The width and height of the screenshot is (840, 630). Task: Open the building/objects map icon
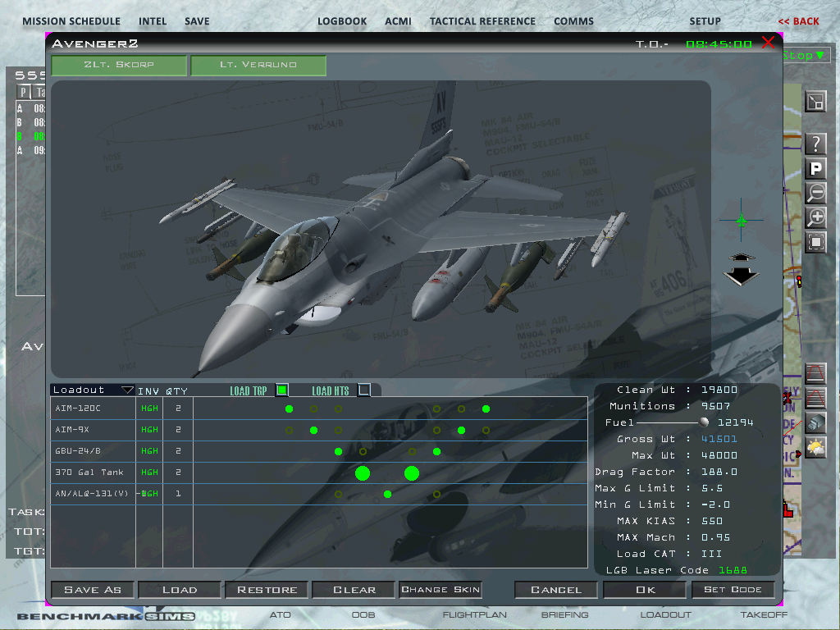coord(815,422)
